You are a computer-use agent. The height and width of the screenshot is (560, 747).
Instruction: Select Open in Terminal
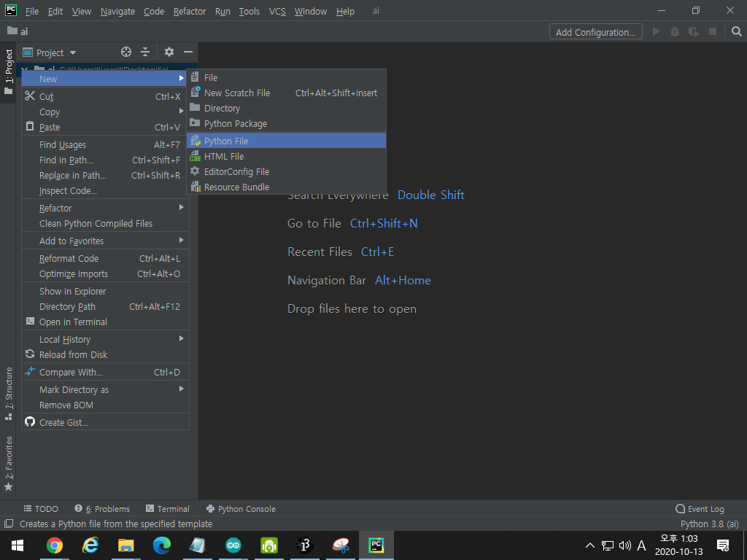pos(105,322)
